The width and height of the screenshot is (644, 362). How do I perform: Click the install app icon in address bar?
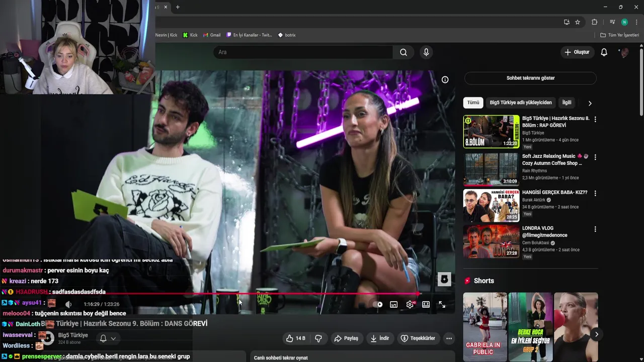click(x=567, y=22)
